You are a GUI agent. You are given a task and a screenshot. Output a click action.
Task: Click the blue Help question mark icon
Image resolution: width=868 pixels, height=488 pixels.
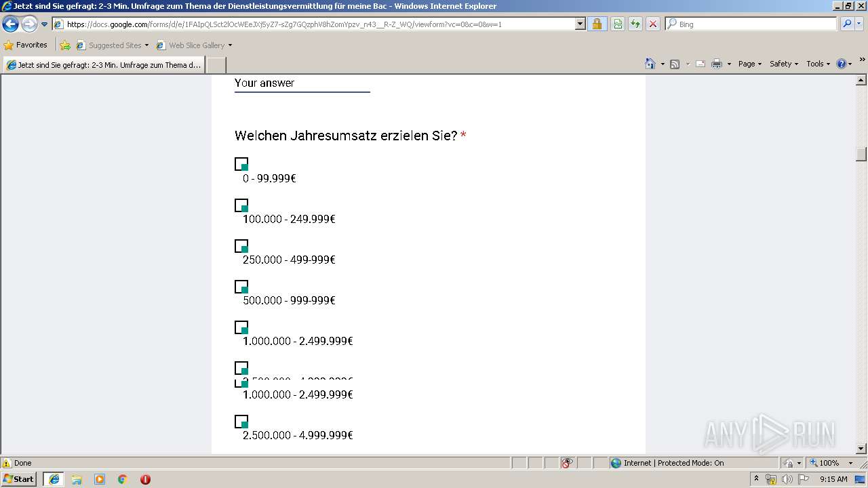coord(842,64)
